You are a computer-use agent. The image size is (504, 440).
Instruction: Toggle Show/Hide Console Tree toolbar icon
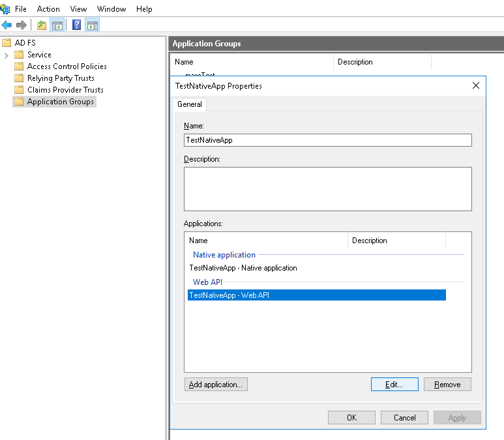click(x=57, y=25)
